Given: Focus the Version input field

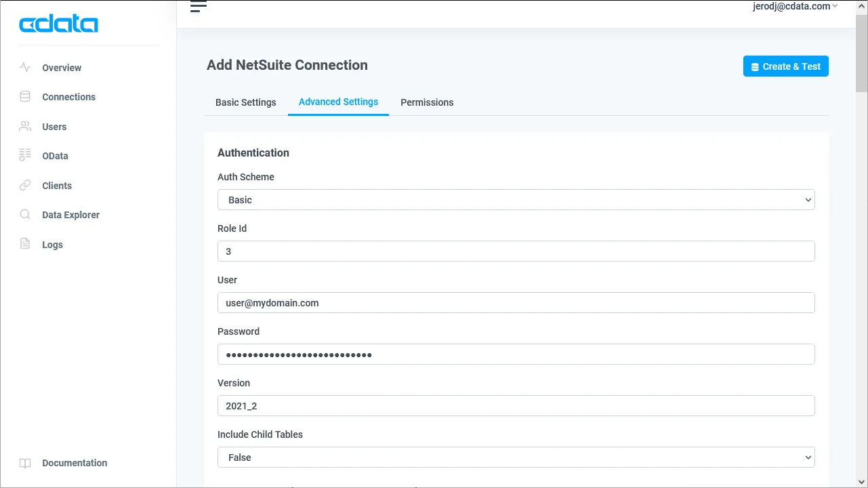Looking at the screenshot, I should [516, 405].
